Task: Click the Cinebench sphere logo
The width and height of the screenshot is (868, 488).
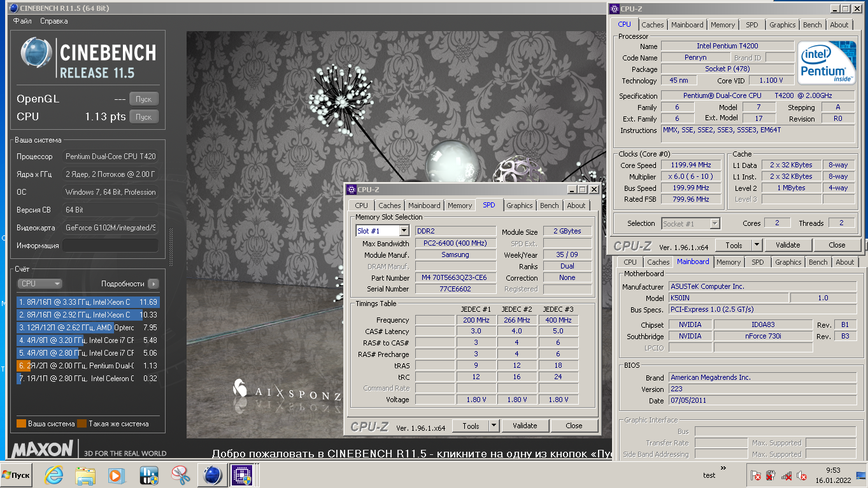Action: tap(36, 53)
